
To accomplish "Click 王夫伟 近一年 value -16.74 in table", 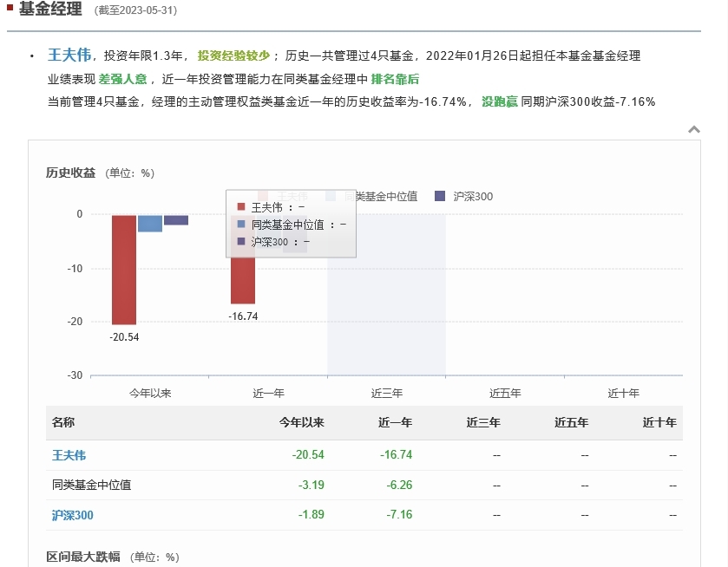I will click(x=396, y=454).
